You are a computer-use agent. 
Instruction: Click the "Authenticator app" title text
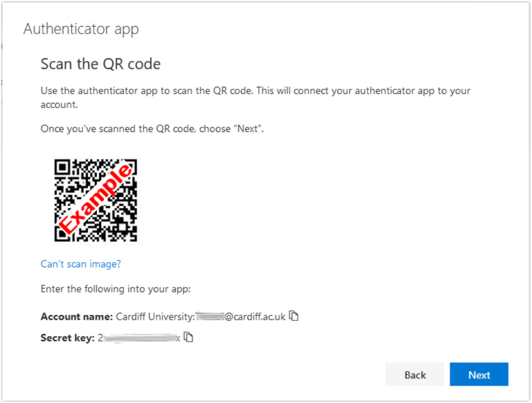point(81,29)
